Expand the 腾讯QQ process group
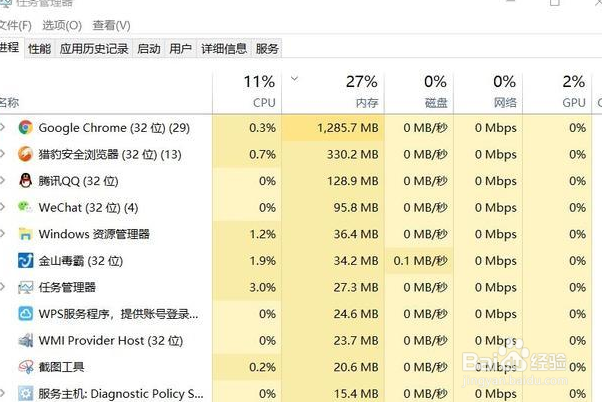Viewport: 602px width, 402px height. click(x=3, y=181)
